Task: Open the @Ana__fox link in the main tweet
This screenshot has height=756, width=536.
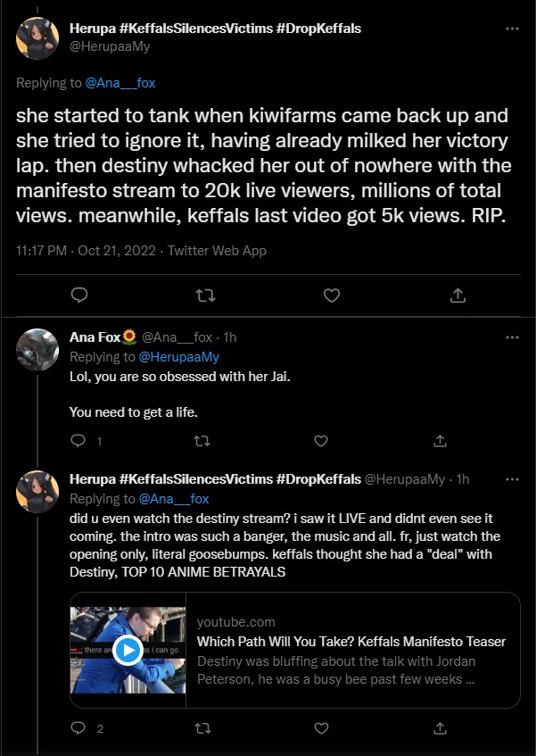Action: 120,83
